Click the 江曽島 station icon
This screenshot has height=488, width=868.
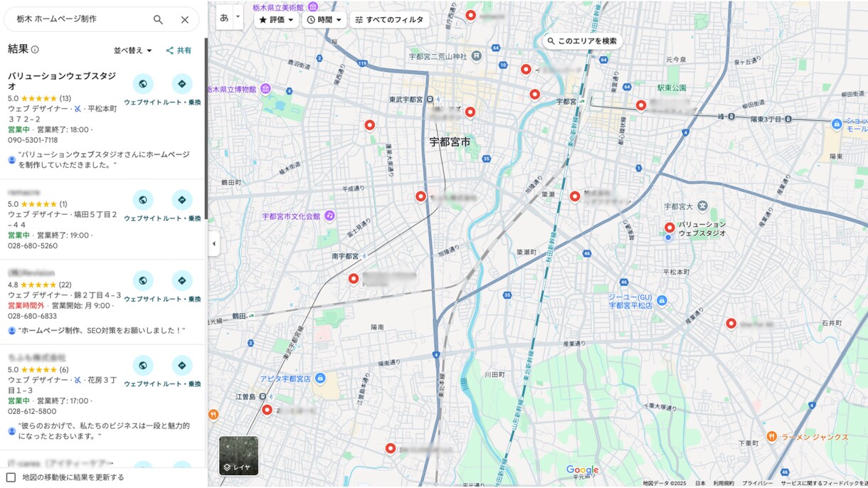pos(262,396)
